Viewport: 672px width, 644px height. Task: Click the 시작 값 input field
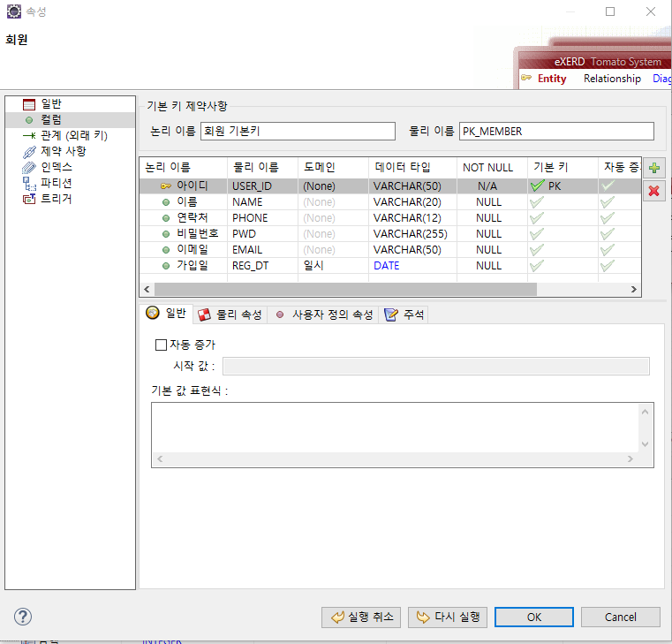point(436,366)
